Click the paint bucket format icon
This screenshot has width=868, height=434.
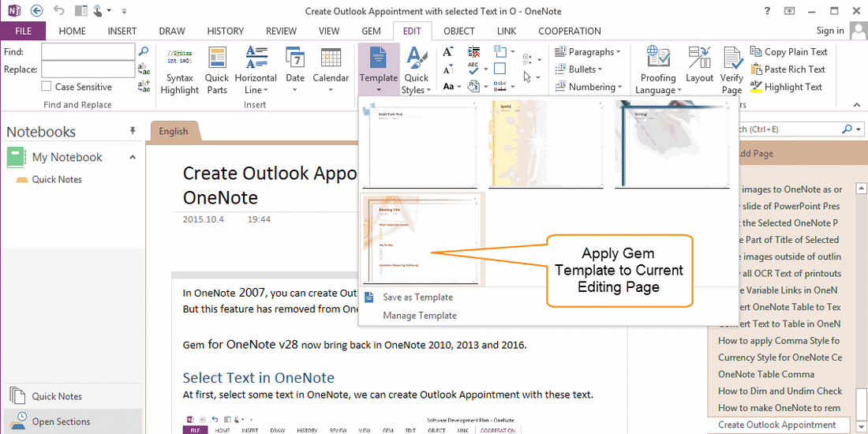[473, 86]
